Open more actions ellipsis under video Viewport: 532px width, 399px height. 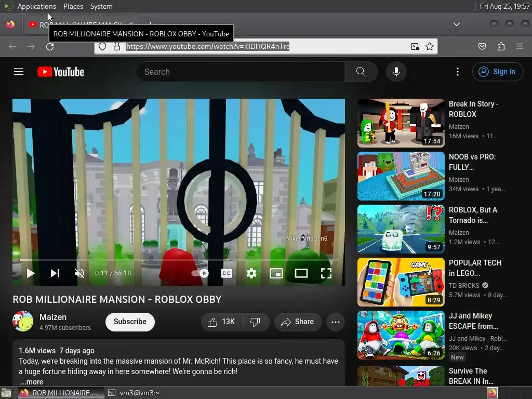point(336,322)
